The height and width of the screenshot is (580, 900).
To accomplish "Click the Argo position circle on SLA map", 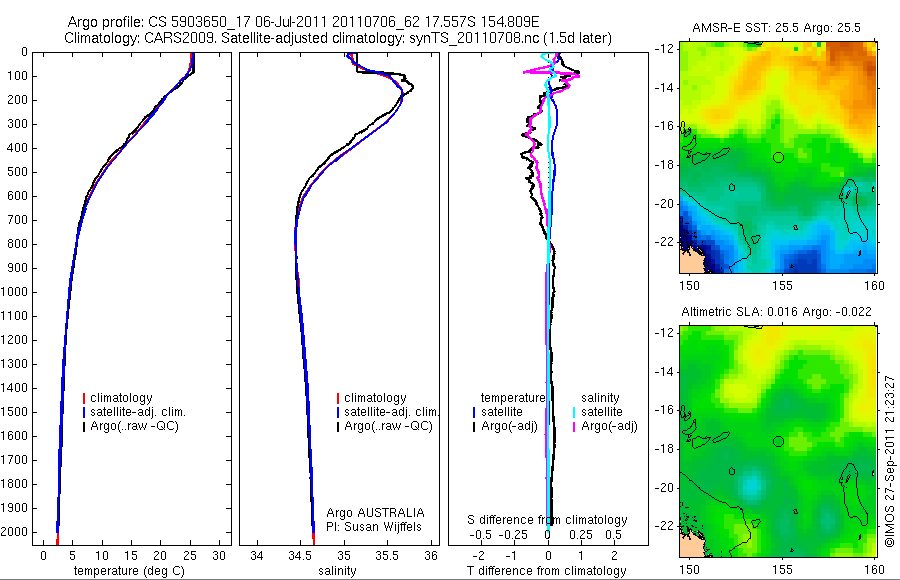I will tap(778, 442).
